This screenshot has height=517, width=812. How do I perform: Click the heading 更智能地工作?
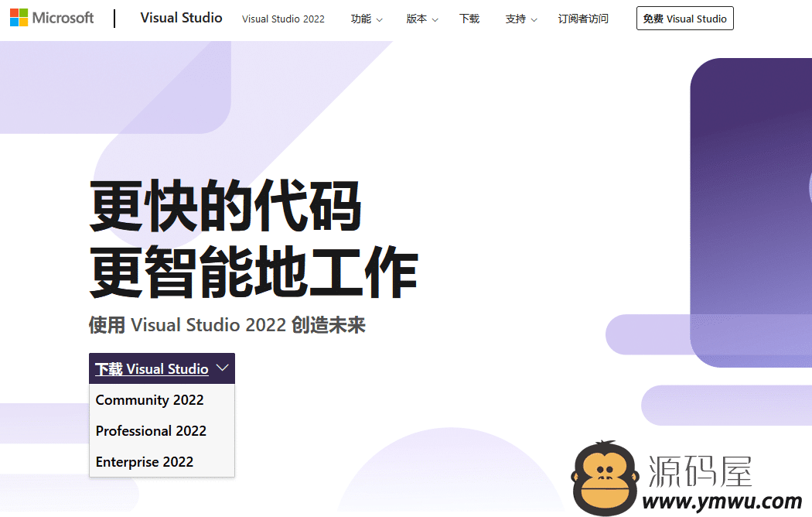[254, 272]
